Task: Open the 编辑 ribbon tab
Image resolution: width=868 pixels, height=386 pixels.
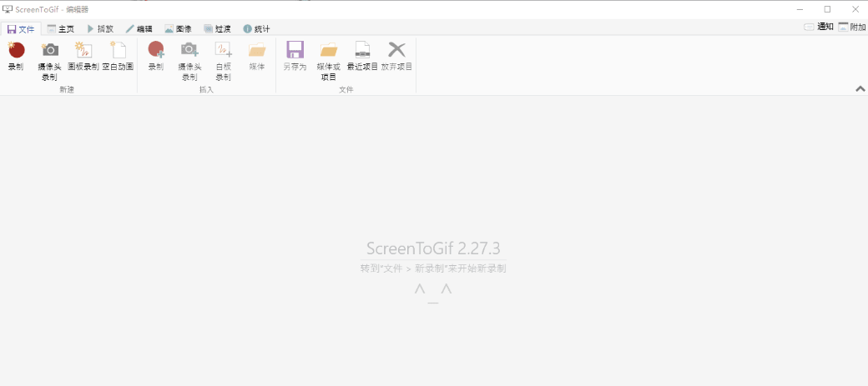Action: [139, 28]
